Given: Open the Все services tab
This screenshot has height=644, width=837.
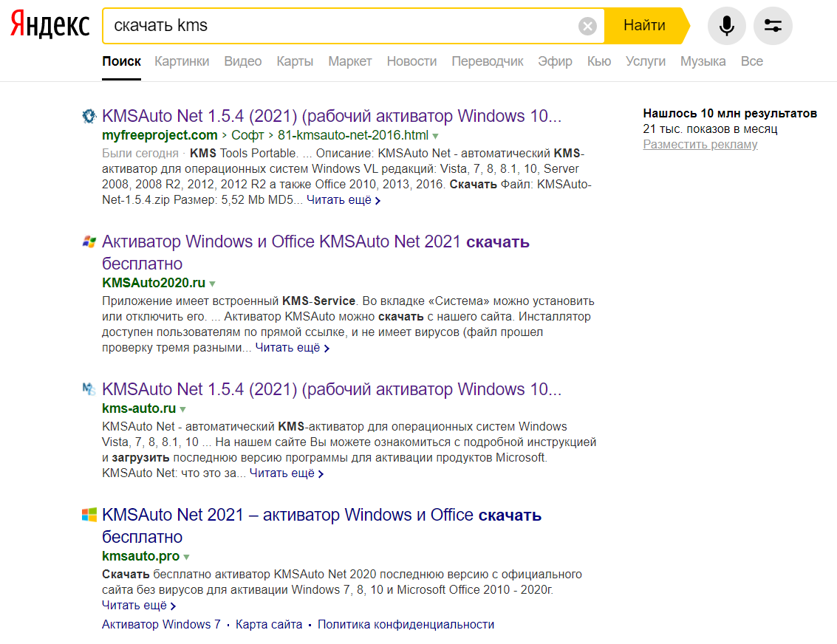Looking at the screenshot, I should pos(751,62).
